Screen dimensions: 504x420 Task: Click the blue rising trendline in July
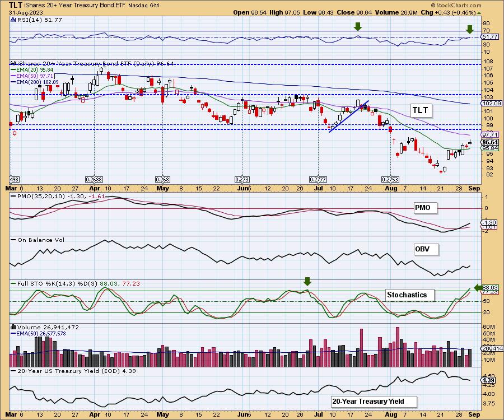pyautogui.click(x=349, y=116)
